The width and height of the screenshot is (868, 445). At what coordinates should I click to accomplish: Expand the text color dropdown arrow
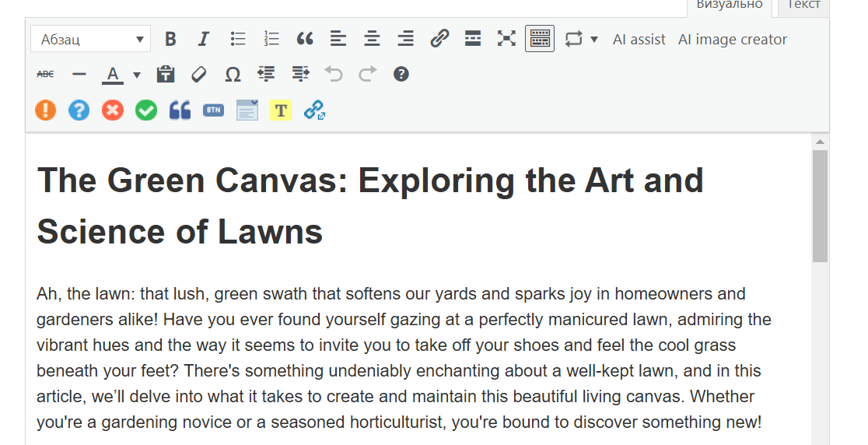(x=137, y=75)
